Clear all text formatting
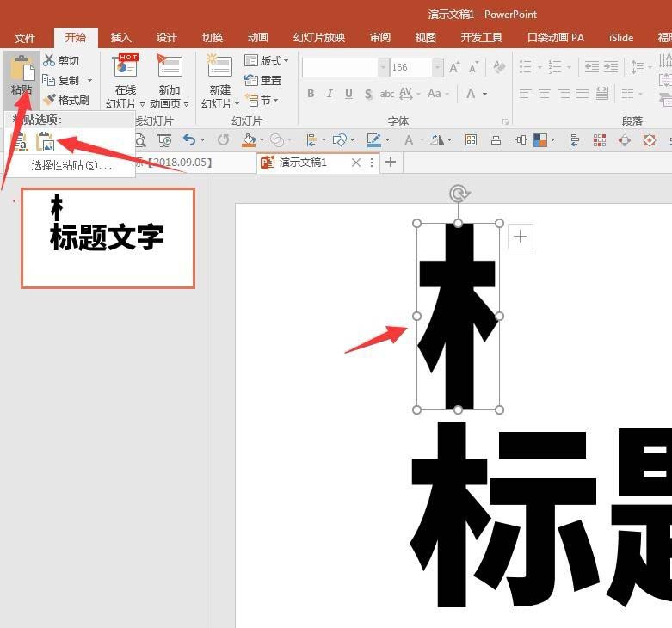672x628 pixels. (x=499, y=67)
